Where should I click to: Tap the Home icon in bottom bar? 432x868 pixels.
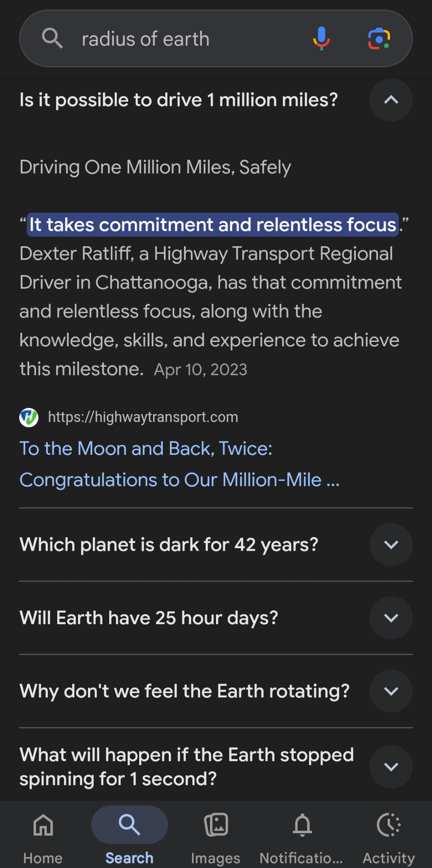coord(43,825)
